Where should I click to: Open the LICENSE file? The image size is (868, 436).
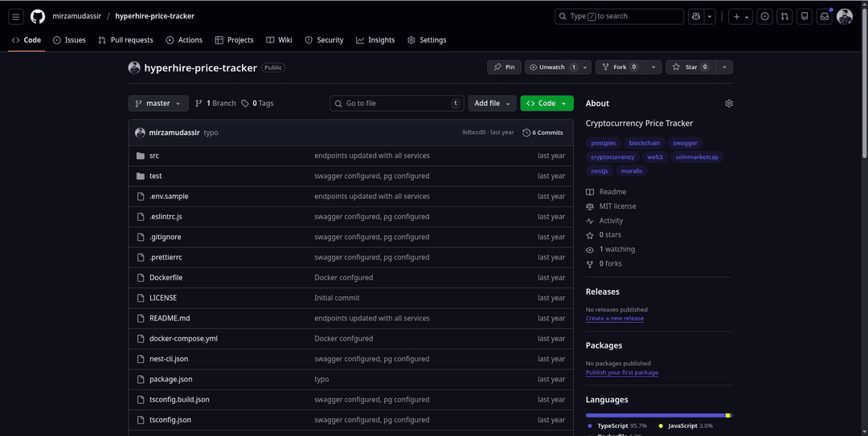163,298
